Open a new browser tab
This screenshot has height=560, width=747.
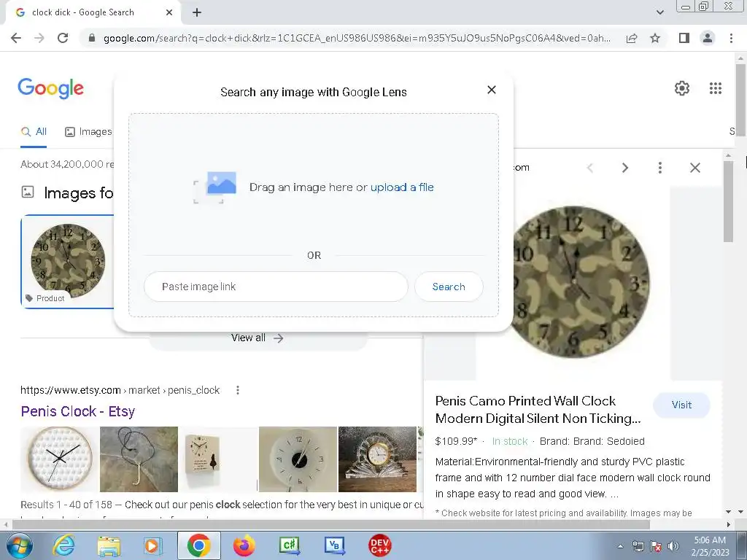pos(197,12)
